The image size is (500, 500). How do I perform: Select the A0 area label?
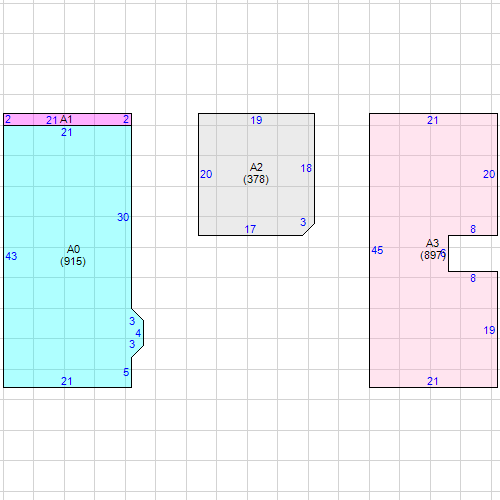pyautogui.click(x=73, y=249)
